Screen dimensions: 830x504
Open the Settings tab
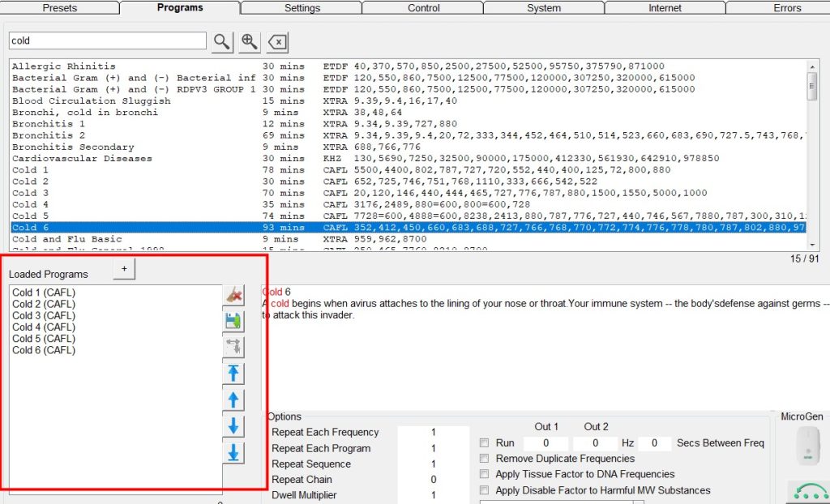coord(301,8)
